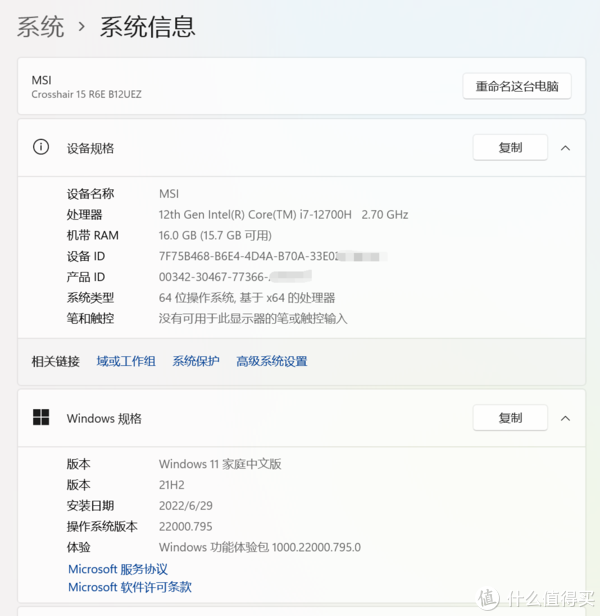The width and height of the screenshot is (600, 616).
Task: Select the processor value i7-12700H 2.70 GHz
Action: (283, 214)
